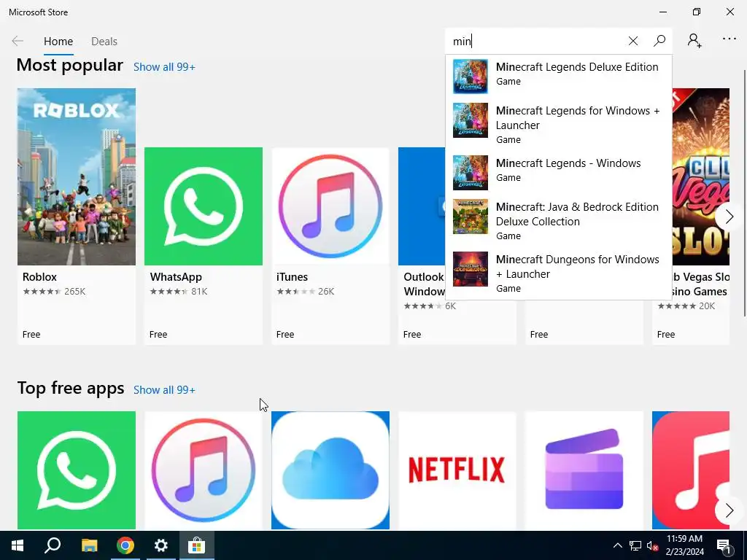Click the Free price under Roblox
Image resolution: width=747 pixels, height=560 pixels.
pyautogui.click(x=31, y=334)
